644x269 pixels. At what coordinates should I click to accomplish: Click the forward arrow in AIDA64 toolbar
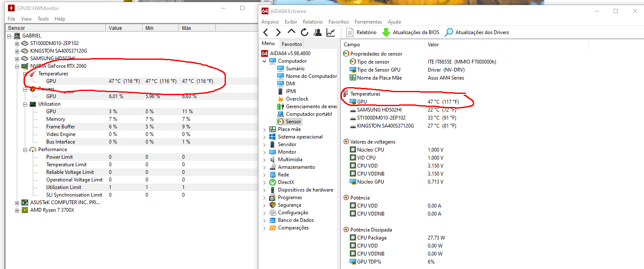(x=278, y=32)
